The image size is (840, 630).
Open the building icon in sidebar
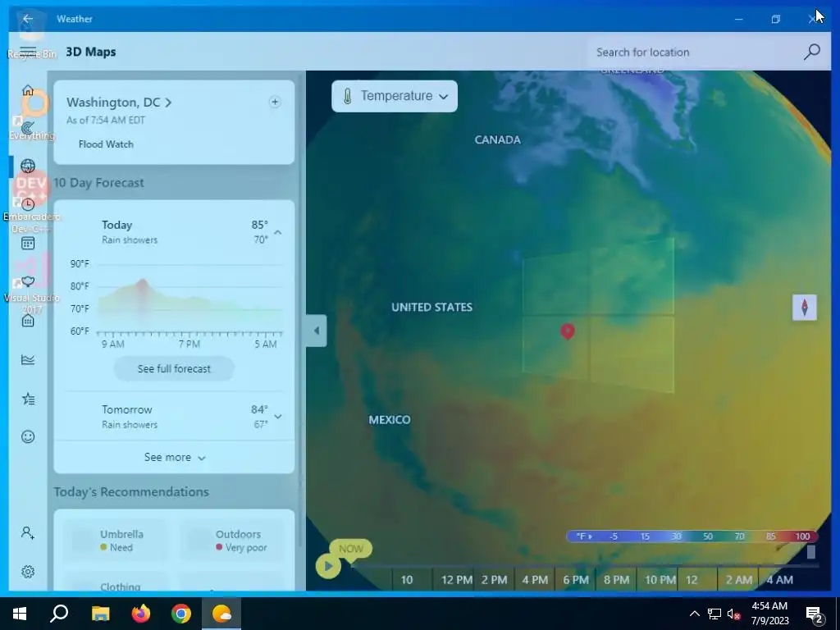[28, 321]
